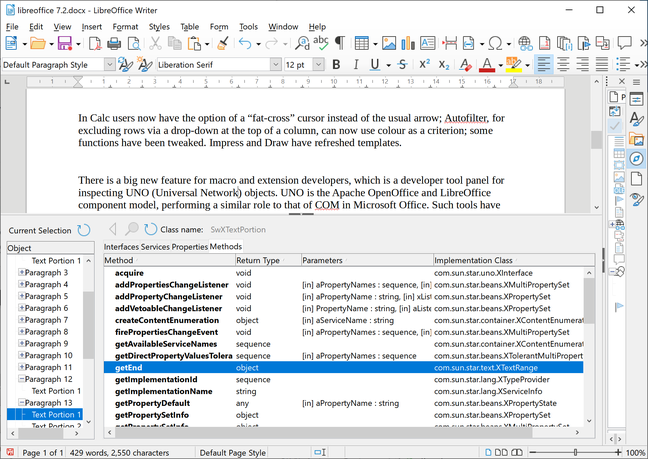Viewport: 648px width, 459px height.
Task: Open sidebar Properties deck icon
Action: 636,99
